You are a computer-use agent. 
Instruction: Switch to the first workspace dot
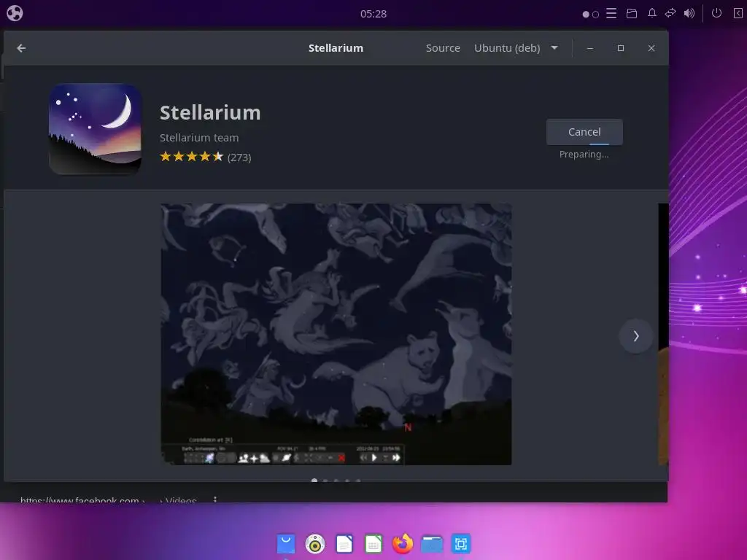tap(586, 15)
